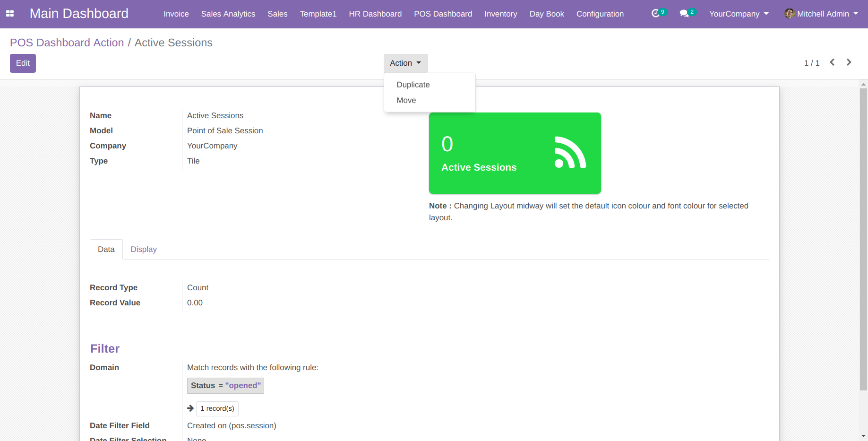Open the conversations chat bubble icon

(684, 14)
